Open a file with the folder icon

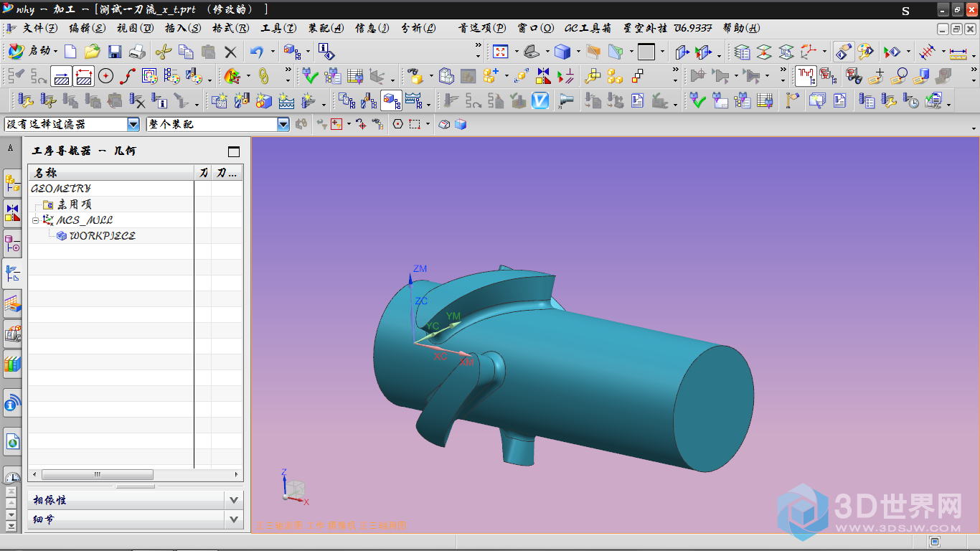[92, 52]
